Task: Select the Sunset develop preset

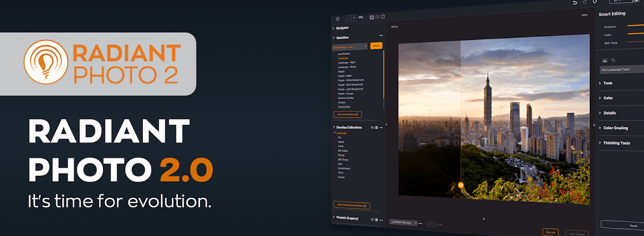Action: click(341, 177)
